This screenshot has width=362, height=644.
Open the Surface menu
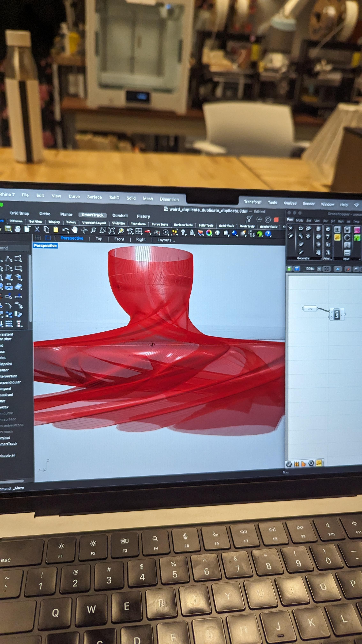point(94,197)
